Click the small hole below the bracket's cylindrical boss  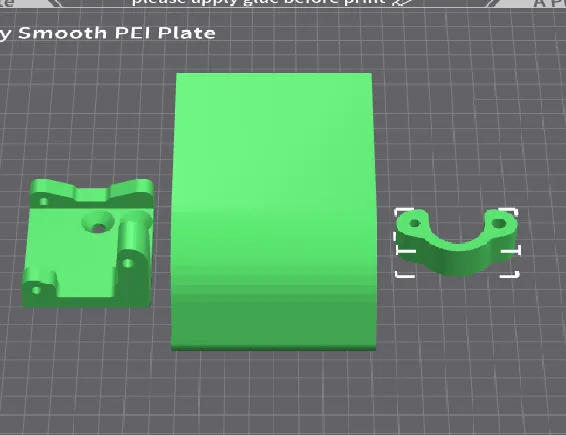(x=127, y=263)
